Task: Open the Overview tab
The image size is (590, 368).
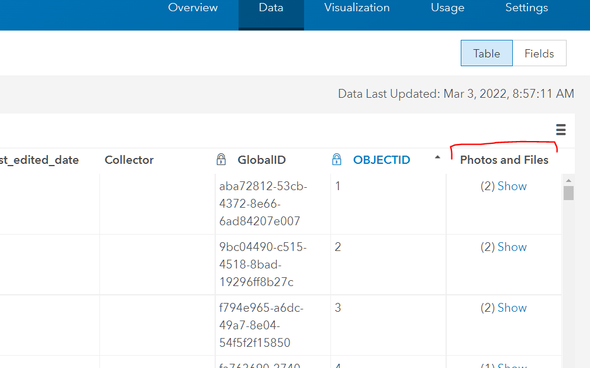Action: point(193,8)
